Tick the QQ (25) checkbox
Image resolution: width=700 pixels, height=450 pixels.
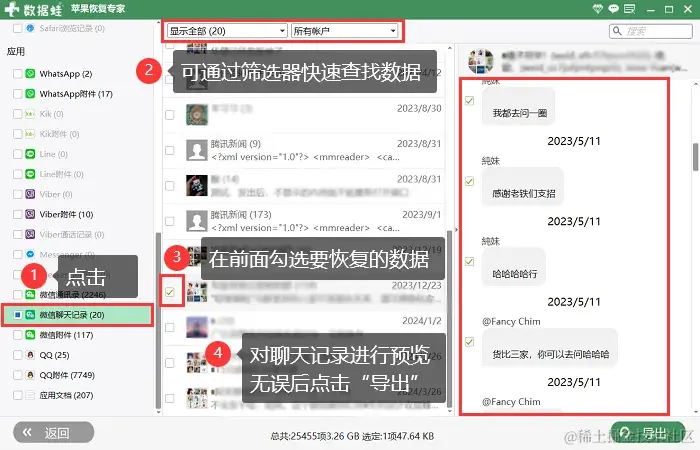point(17,355)
